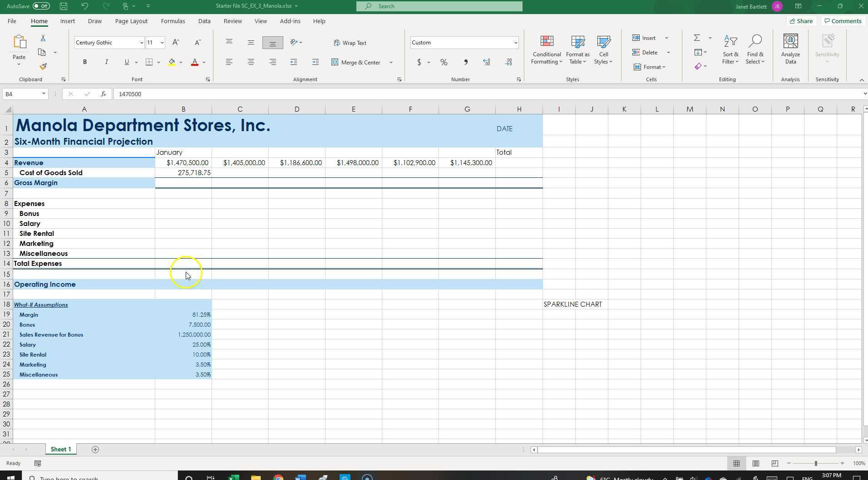Select the Format Painter tool
This screenshot has height=480, width=868.
[43, 66]
